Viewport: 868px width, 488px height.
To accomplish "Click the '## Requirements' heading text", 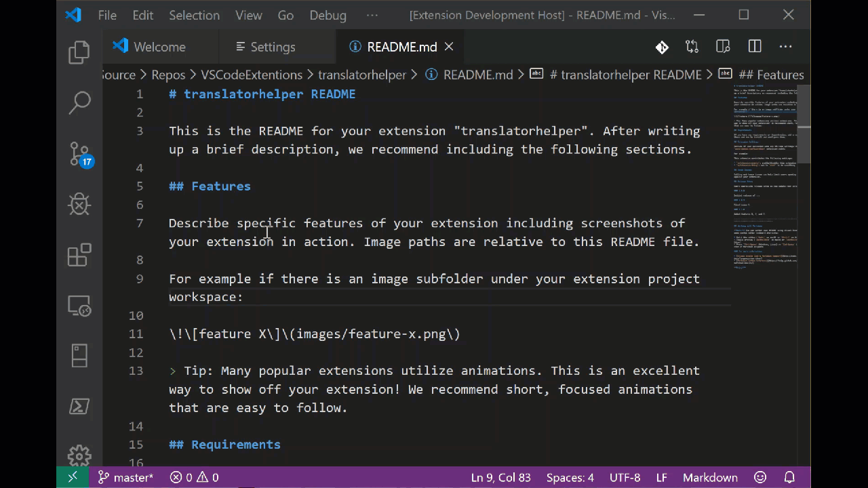I will click(x=224, y=445).
